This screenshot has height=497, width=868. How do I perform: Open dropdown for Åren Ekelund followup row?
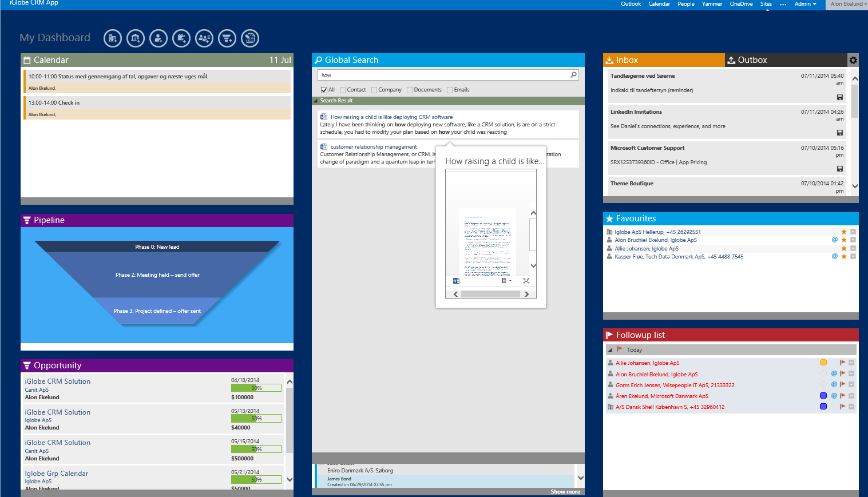851,395
